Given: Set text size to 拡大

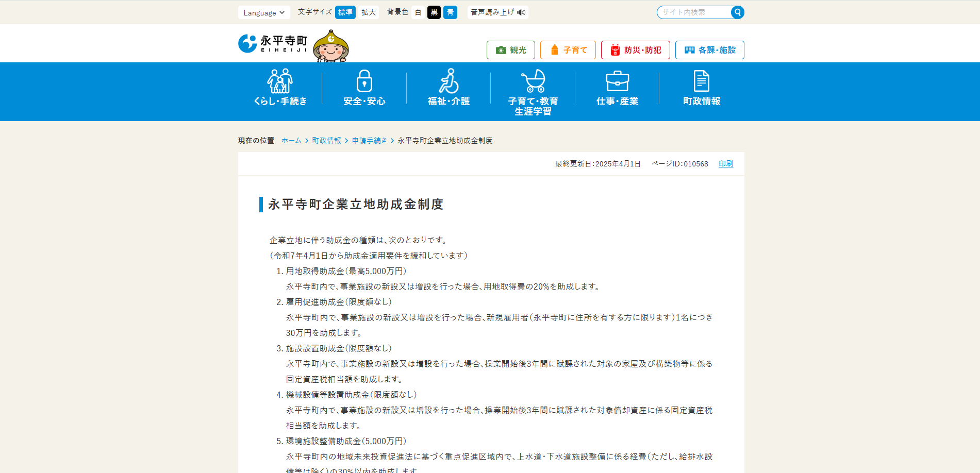Looking at the screenshot, I should point(369,12).
